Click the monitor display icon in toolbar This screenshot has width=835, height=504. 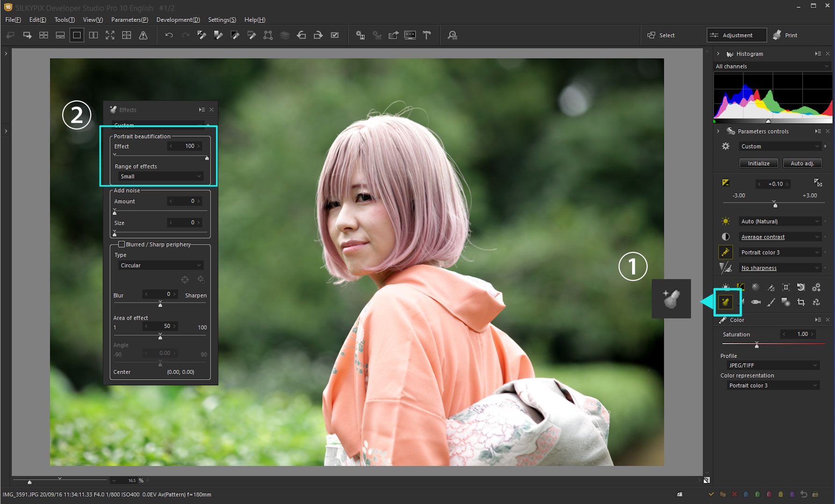(410, 35)
